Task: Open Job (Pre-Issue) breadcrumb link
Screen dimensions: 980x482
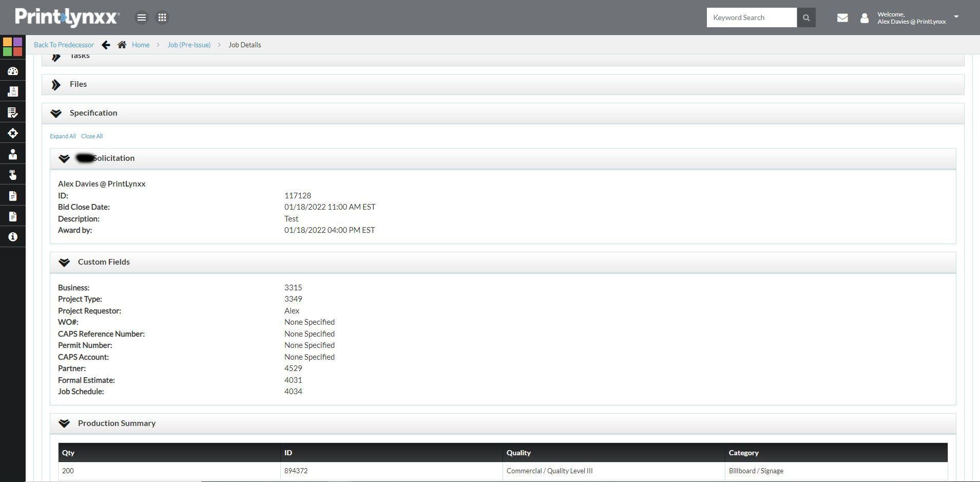Action: 189,45
